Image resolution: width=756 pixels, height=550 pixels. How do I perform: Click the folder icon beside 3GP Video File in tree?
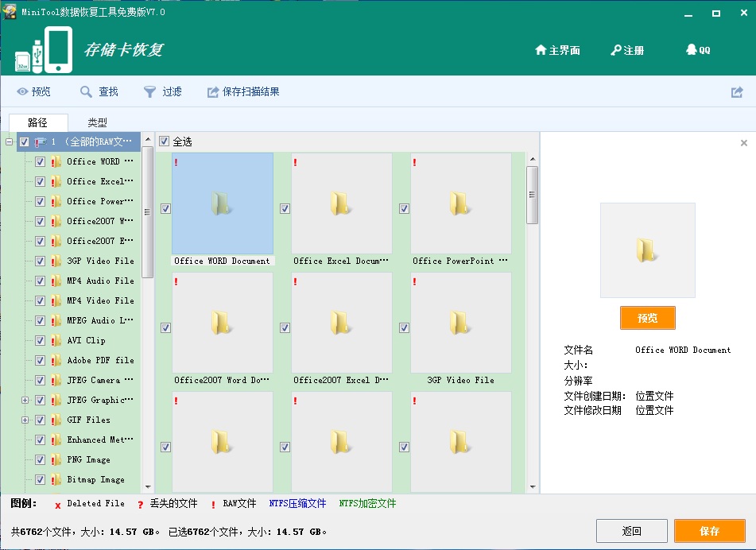[x=56, y=261]
